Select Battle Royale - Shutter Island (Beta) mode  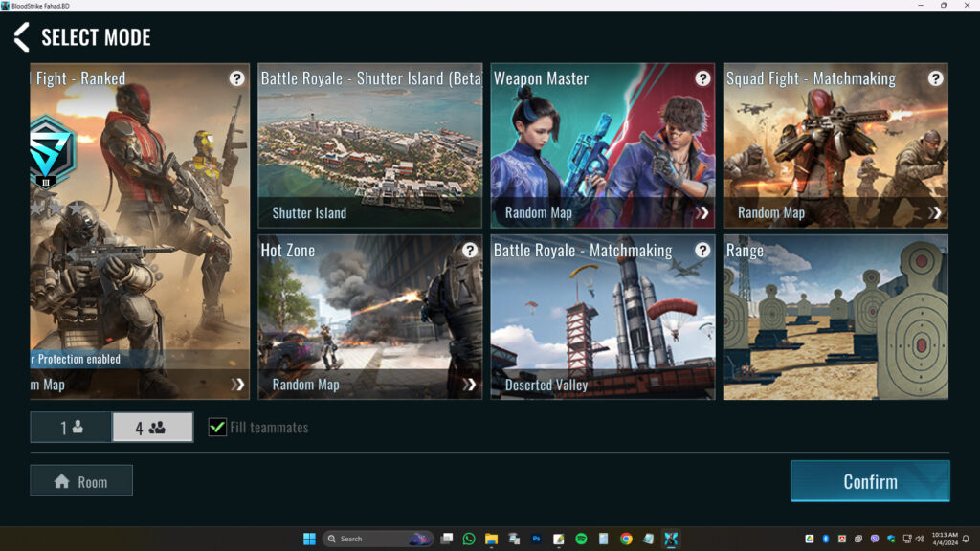pos(370,145)
